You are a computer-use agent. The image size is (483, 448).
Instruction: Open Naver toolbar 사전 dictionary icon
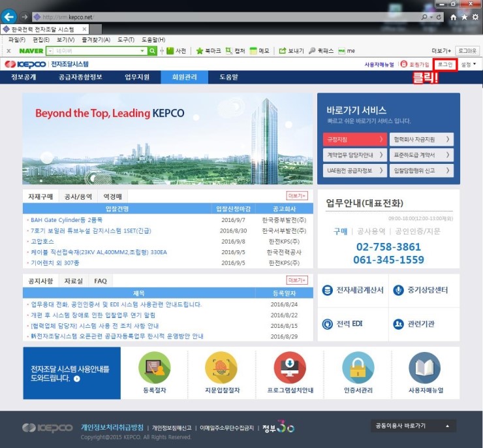tap(170, 51)
